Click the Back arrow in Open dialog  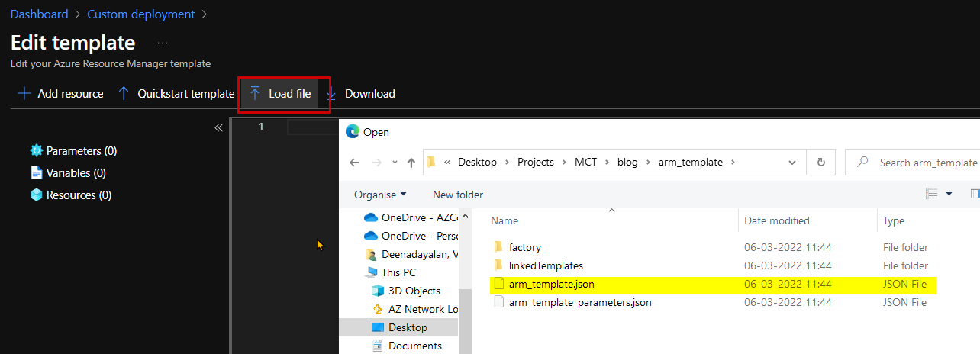click(x=354, y=163)
